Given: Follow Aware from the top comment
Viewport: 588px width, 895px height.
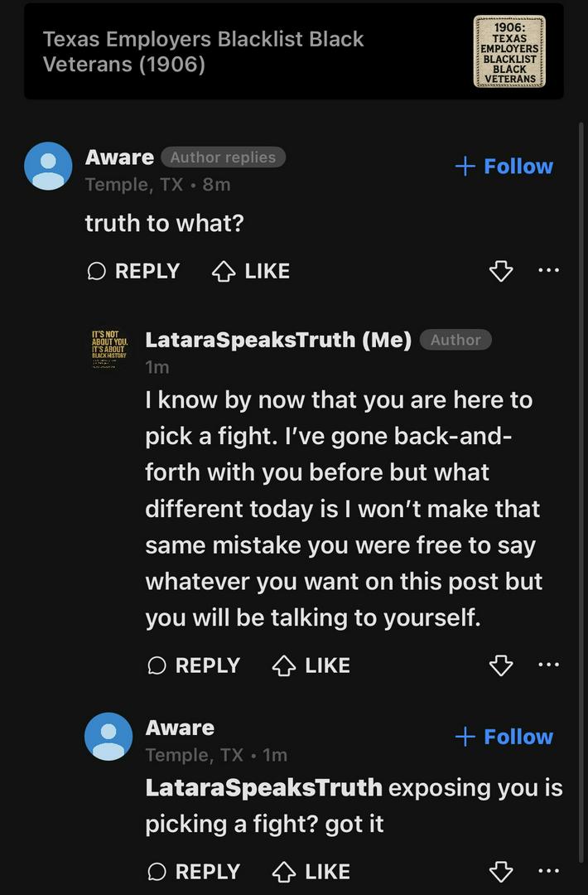Looking at the screenshot, I should click(x=504, y=167).
